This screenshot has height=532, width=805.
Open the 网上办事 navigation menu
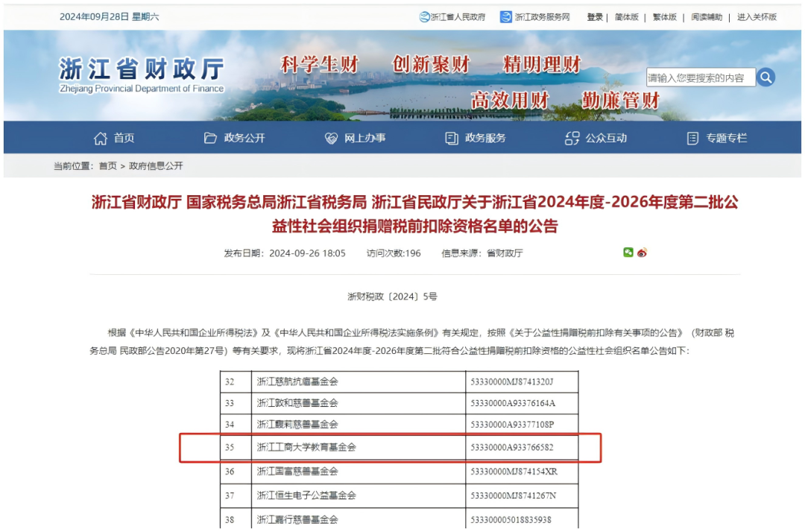pos(365,138)
